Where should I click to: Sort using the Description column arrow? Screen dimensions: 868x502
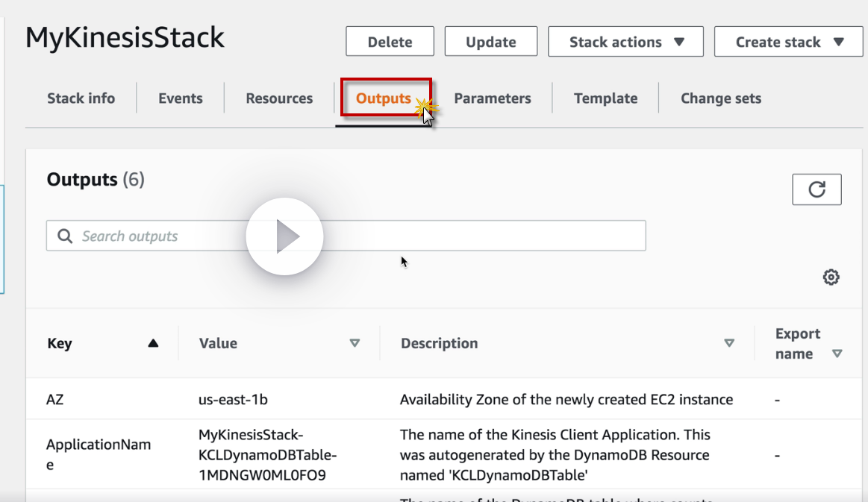(729, 343)
